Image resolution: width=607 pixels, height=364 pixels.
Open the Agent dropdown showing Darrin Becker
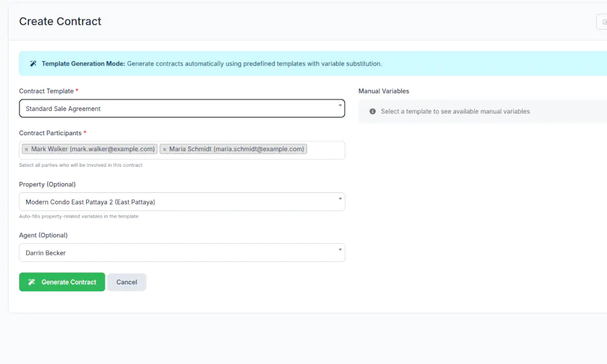181,253
